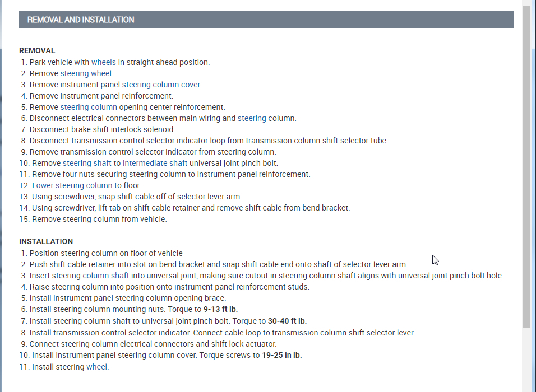The width and height of the screenshot is (536, 392).
Task: Click the '30-40 ft lb.' torque value
Action: 287,321
